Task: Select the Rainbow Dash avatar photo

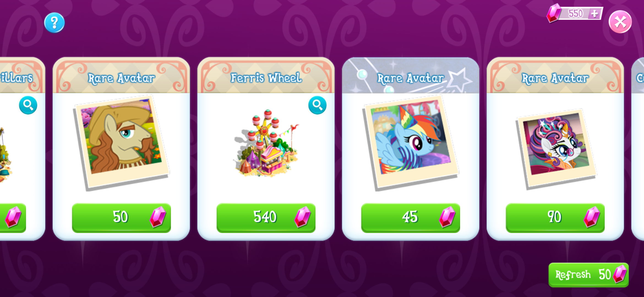Action: pos(411,143)
